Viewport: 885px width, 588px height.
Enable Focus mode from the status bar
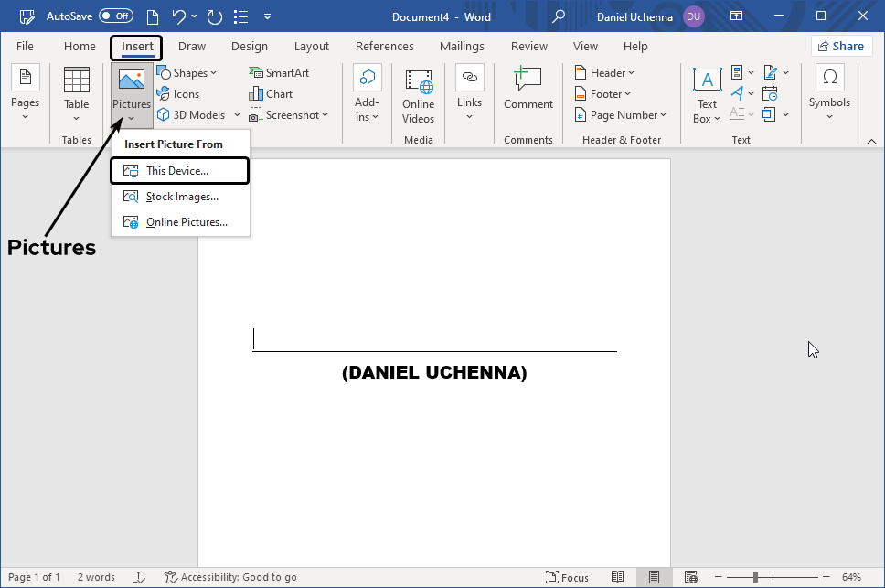coord(567,577)
